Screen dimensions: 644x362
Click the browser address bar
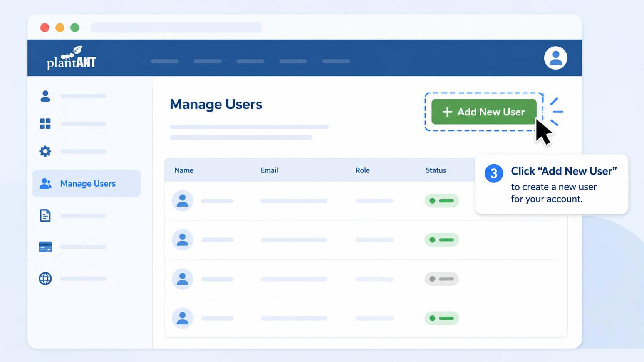tap(176, 28)
